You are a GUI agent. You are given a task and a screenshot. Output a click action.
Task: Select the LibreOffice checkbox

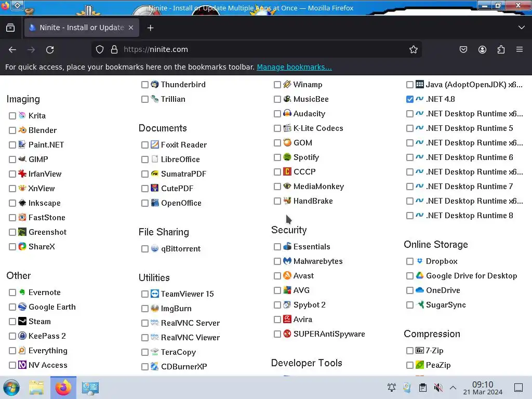pyautogui.click(x=144, y=159)
